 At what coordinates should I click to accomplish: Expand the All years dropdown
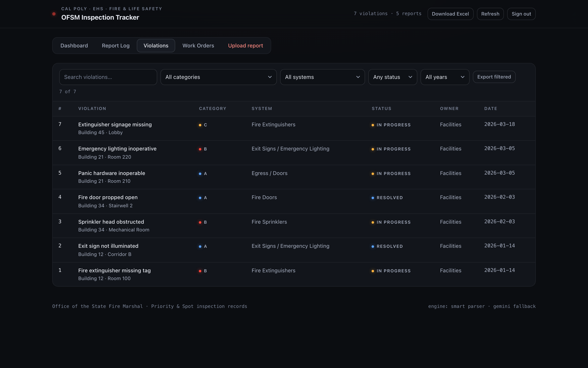click(x=445, y=77)
